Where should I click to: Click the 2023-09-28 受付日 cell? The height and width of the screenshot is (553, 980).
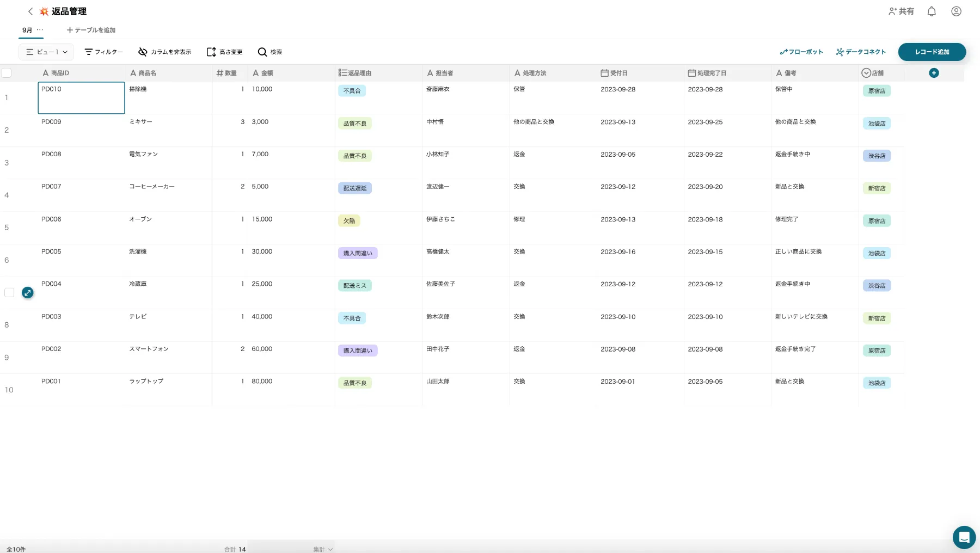640,98
